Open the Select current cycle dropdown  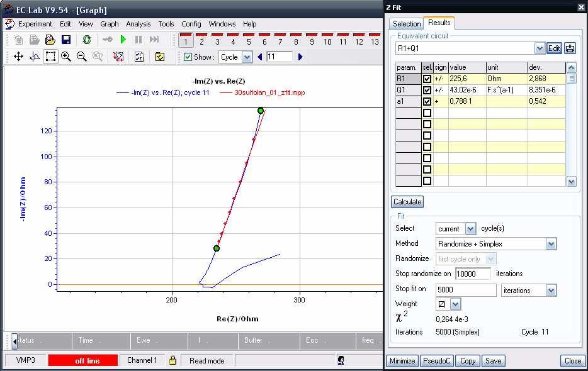click(470, 228)
